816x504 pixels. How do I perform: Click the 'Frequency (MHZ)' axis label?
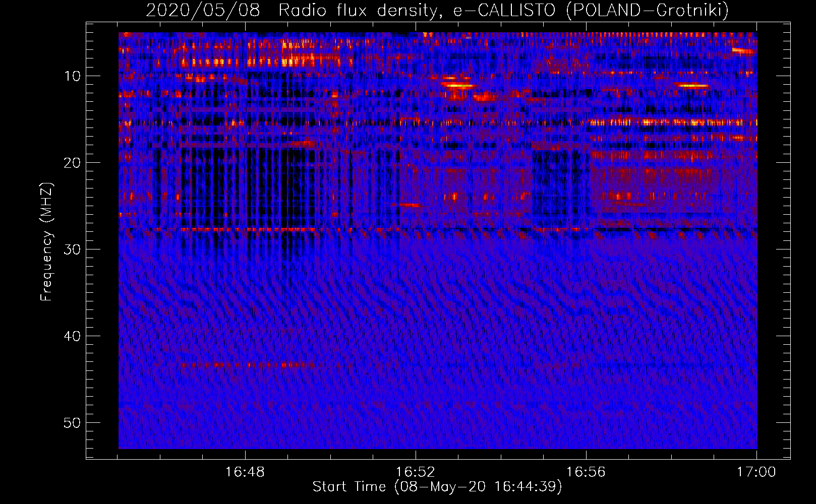pos(46,242)
